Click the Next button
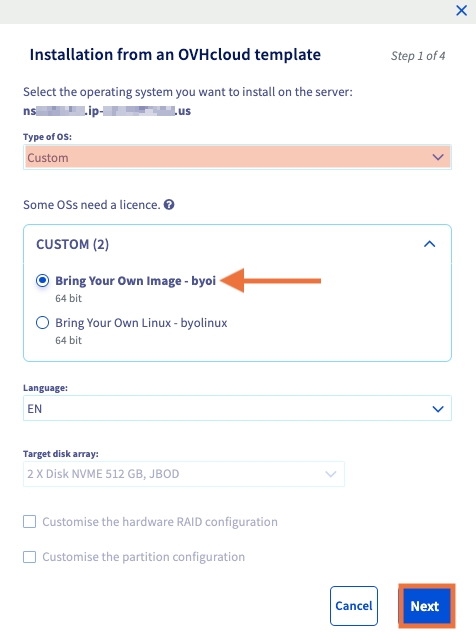The image size is (476, 643). [x=426, y=606]
